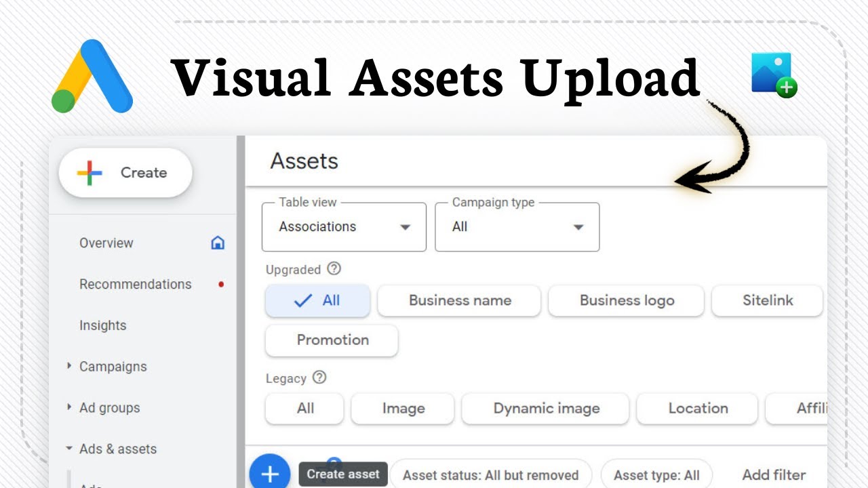Expand the Ad groups menu arrow

[x=69, y=407]
